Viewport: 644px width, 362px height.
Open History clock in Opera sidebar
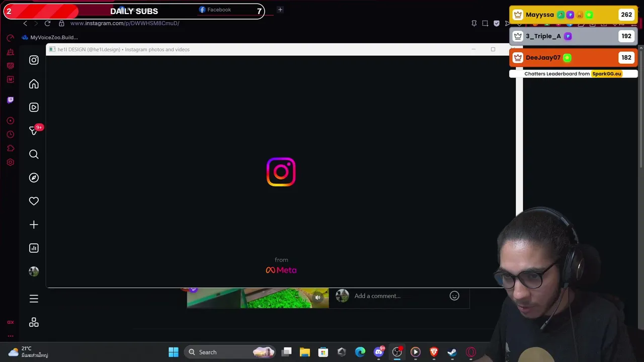click(x=10, y=134)
